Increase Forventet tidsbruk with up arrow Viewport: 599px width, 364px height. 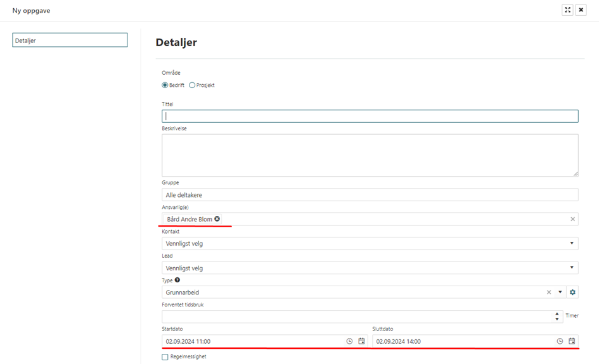coord(557,313)
